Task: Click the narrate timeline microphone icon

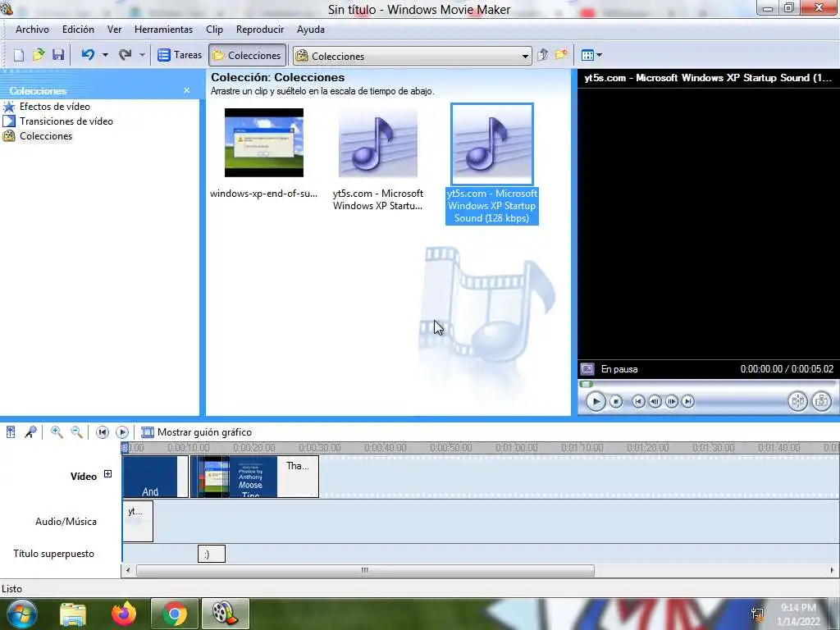Action: [x=30, y=431]
